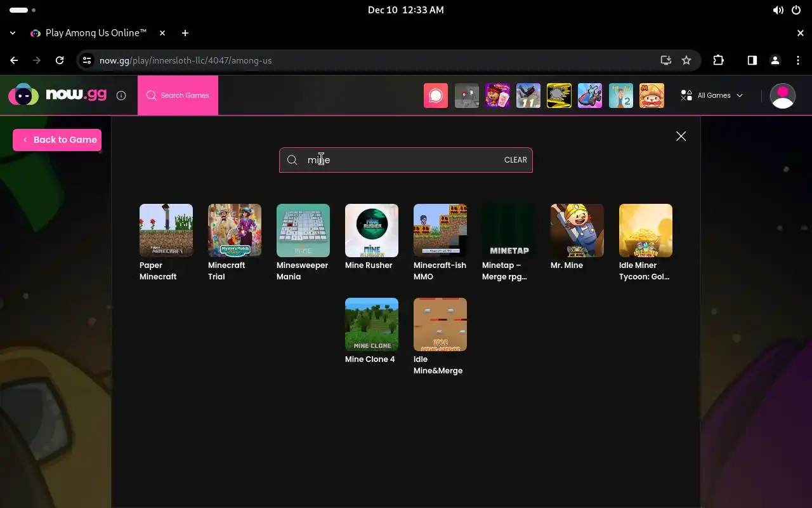Go back with the browser back arrow

click(14, 60)
